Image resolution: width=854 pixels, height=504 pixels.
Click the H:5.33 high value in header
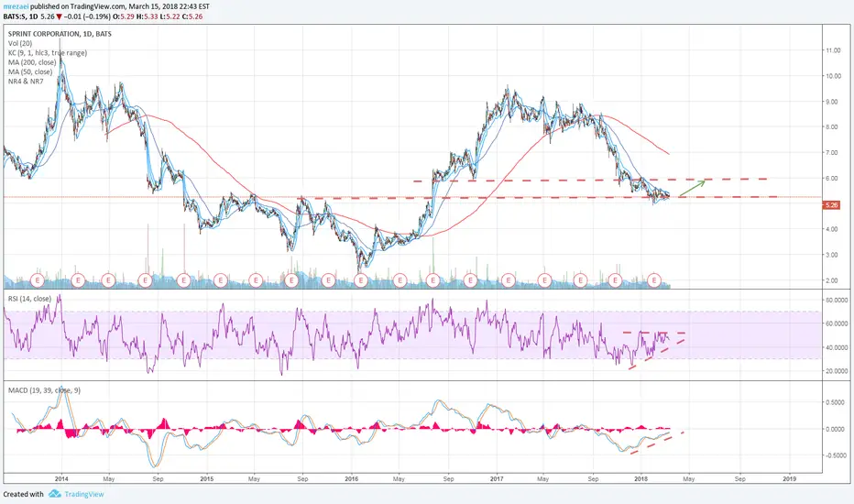pos(147,16)
